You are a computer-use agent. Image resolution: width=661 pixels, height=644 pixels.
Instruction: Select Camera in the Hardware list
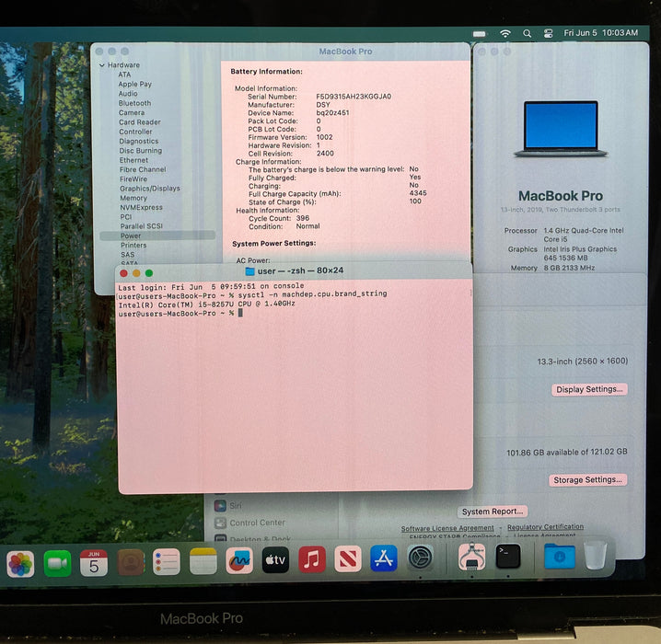[132, 112]
